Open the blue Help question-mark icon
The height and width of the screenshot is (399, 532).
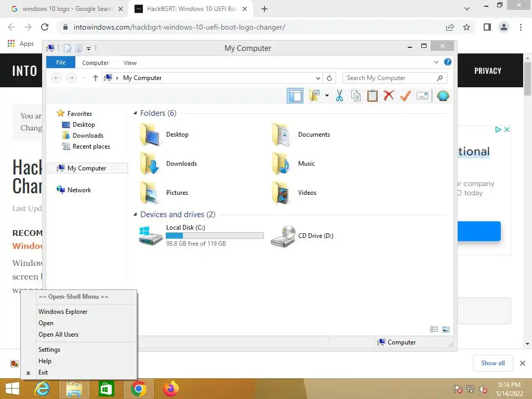[448, 62]
